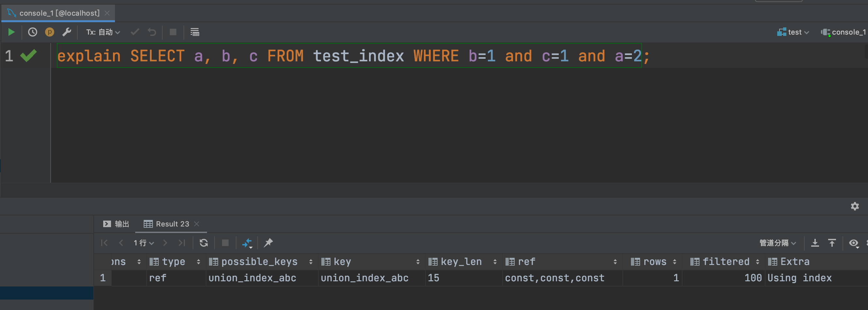Click the ref column header
Screen dimensions: 868x310
(x=562, y=261)
